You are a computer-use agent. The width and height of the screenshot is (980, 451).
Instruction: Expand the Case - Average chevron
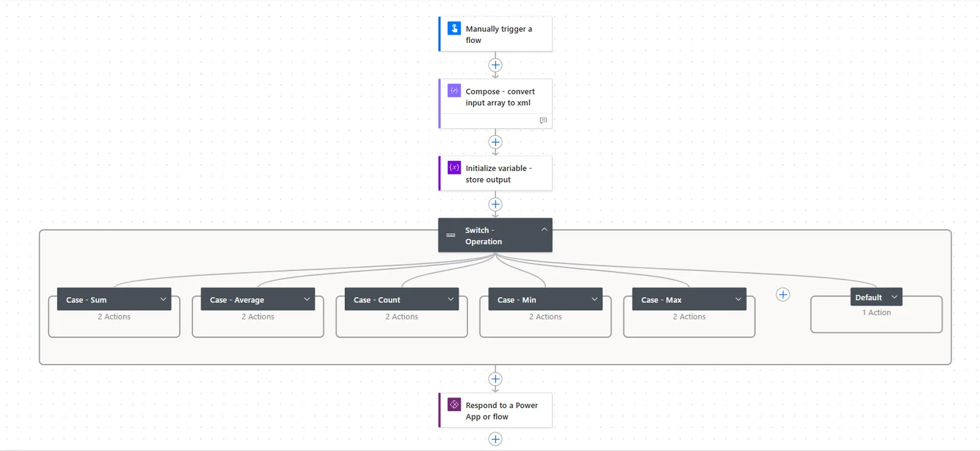(x=307, y=299)
